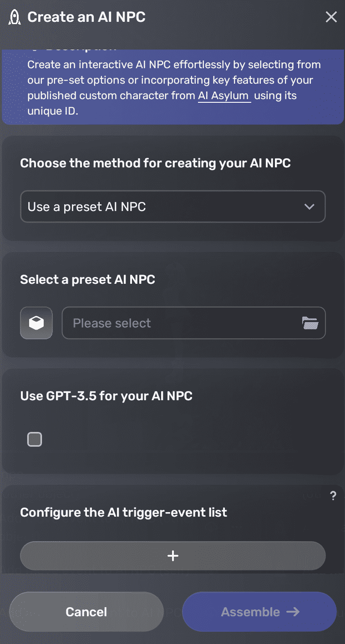
Task: Click the cube icon beside the preset selector
Action: click(36, 323)
